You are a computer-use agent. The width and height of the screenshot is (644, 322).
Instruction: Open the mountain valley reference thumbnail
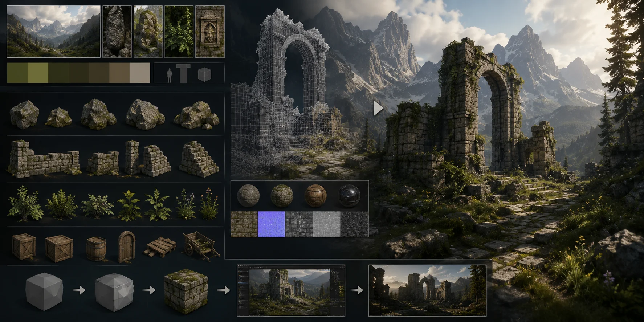[x=54, y=31]
